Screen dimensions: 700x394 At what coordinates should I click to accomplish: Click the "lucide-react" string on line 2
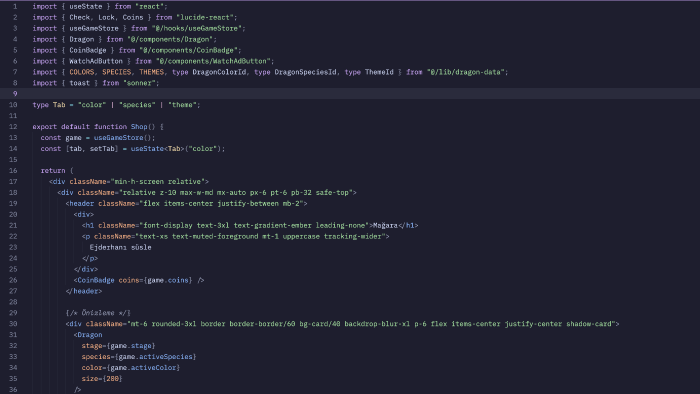(x=205, y=17)
